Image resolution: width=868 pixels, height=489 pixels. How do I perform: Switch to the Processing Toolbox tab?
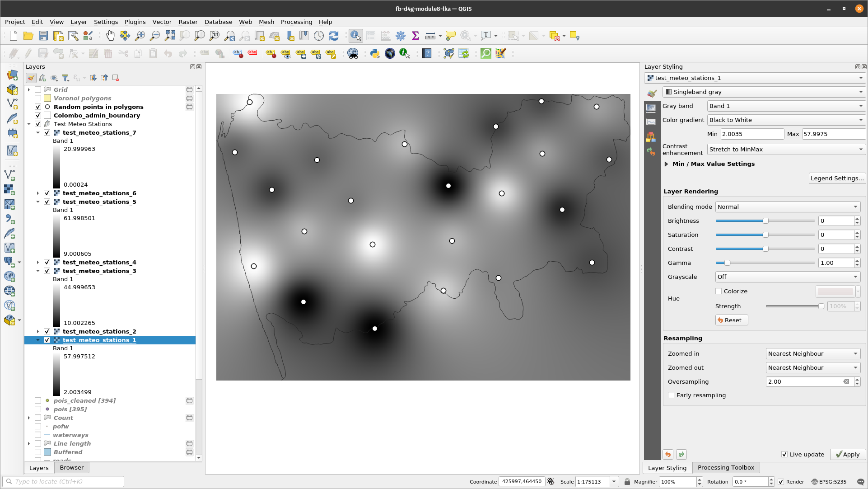coord(726,467)
